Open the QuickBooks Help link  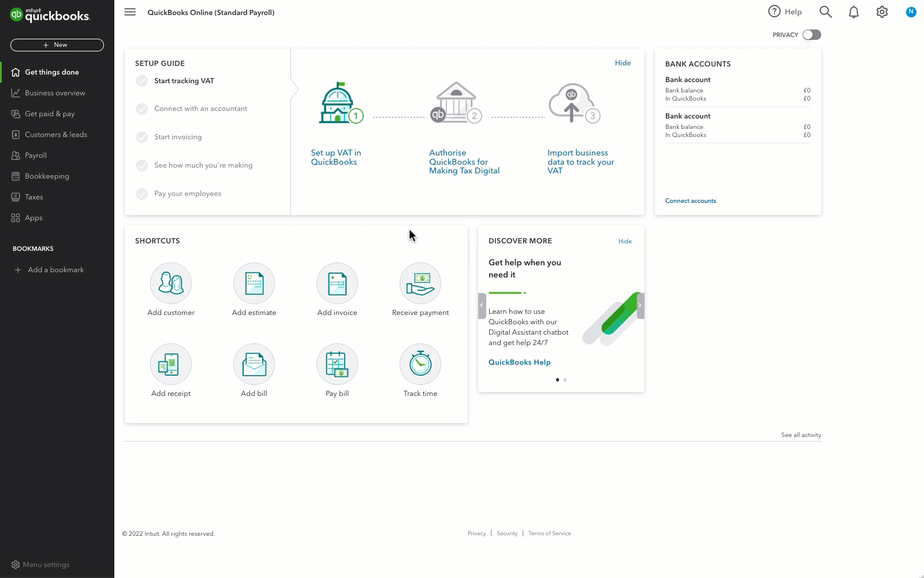(520, 362)
